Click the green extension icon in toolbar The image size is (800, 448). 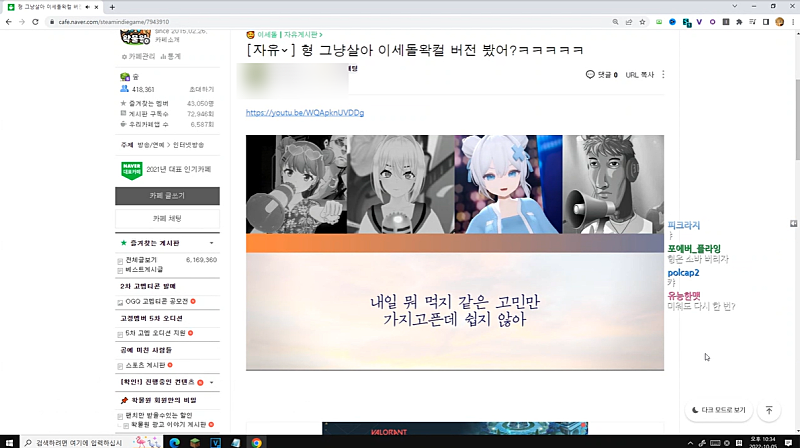tap(659, 22)
